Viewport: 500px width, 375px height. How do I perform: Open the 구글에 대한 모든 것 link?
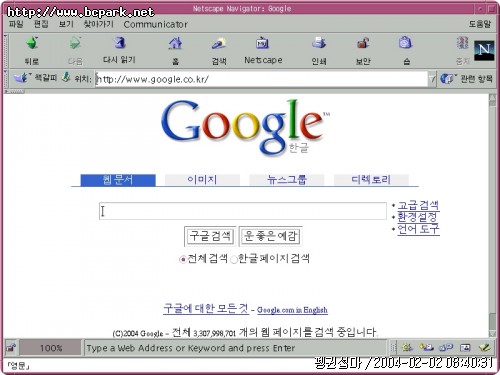point(206,308)
